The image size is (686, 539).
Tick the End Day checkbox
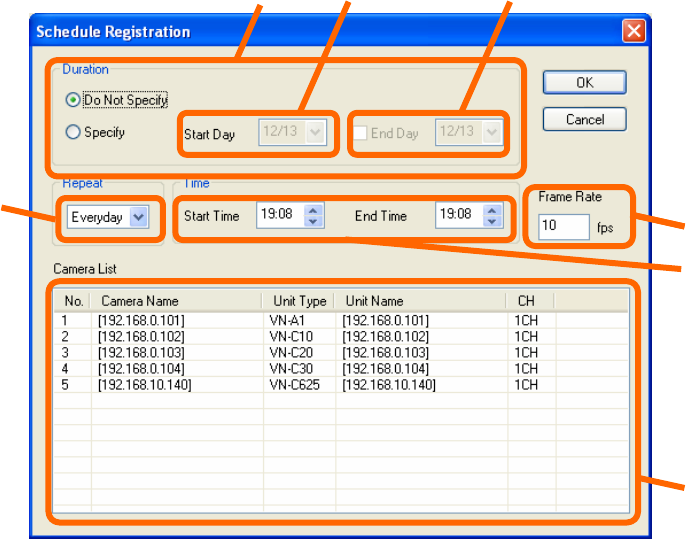point(360,133)
